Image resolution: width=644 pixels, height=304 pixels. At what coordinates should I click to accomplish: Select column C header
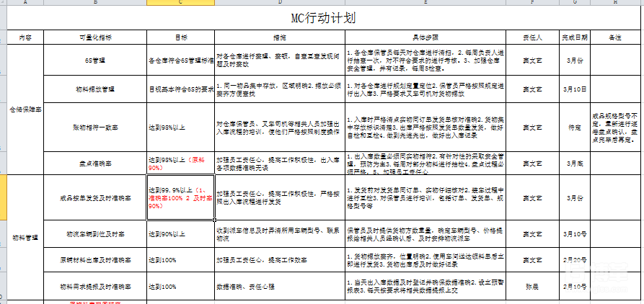coord(180,3)
